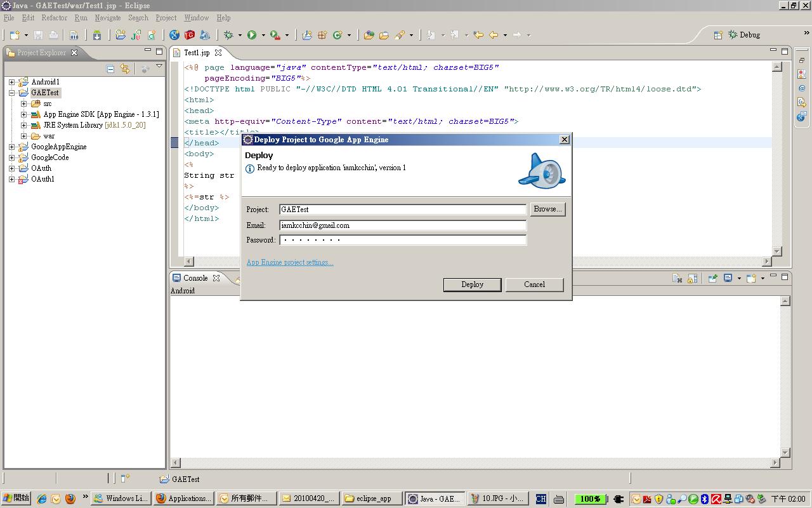Open App Engine project settings link

pos(290,262)
